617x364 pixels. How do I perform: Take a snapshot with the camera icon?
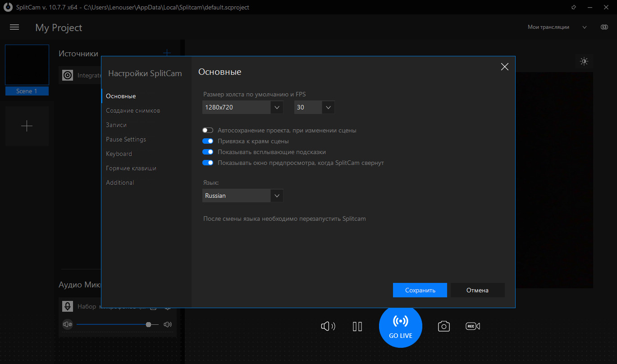pos(444,326)
